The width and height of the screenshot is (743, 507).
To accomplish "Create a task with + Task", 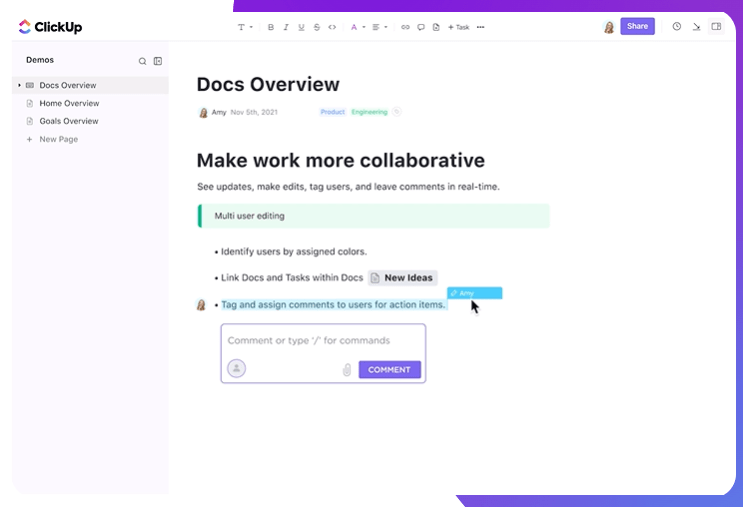I will [x=458, y=27].
